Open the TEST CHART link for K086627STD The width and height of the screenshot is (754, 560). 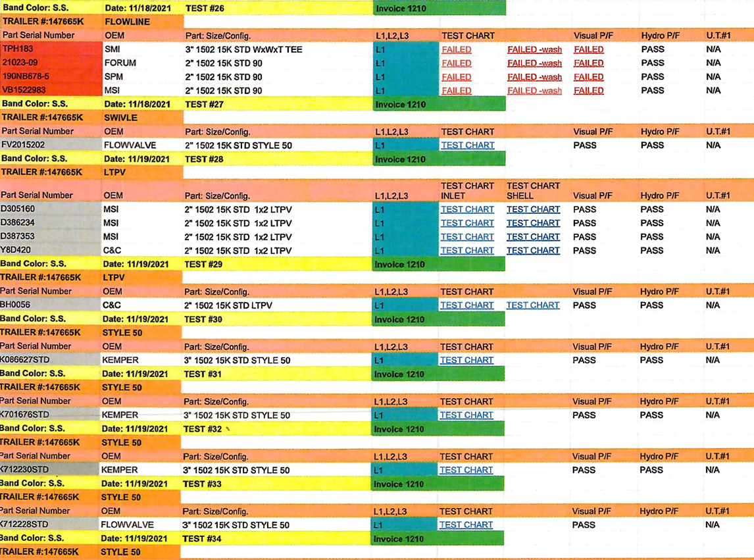tap(466, 360)
